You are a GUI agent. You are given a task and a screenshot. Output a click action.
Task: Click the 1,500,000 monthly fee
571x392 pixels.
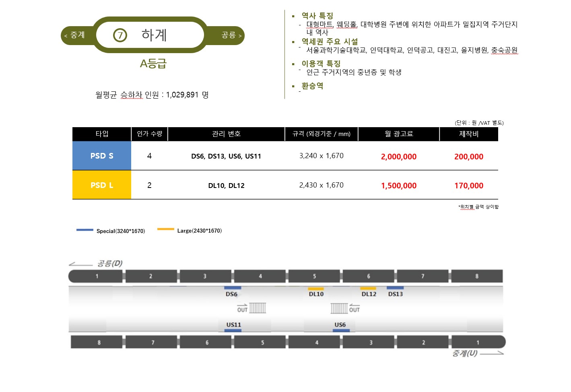click(399, 186)
